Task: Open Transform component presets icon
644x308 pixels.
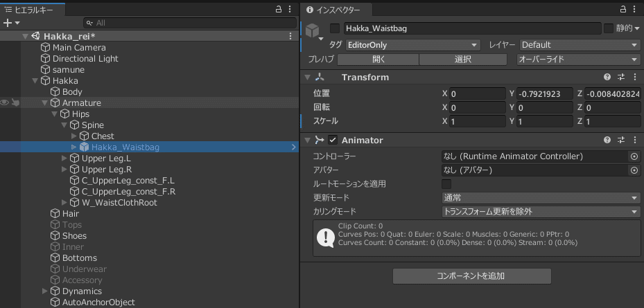Action: pos(620,77)
